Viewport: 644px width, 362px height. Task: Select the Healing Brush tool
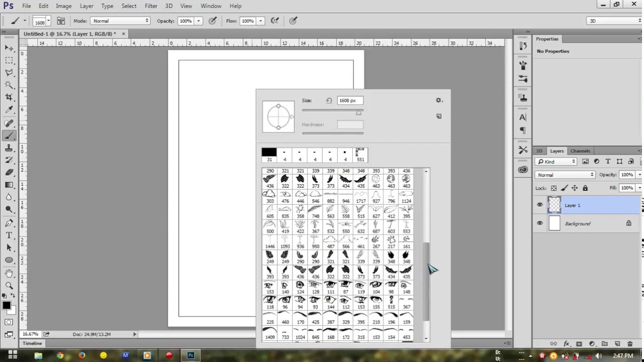click(9, 123)
